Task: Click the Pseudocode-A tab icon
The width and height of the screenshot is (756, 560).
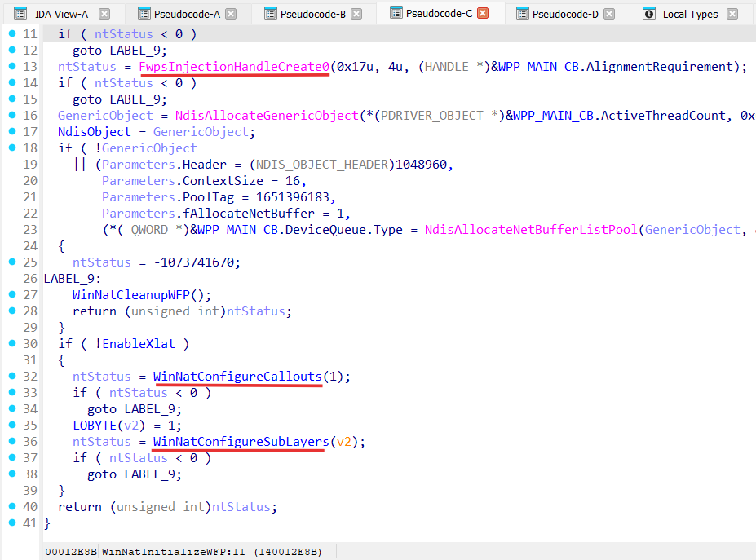Action: coord(144,14)
